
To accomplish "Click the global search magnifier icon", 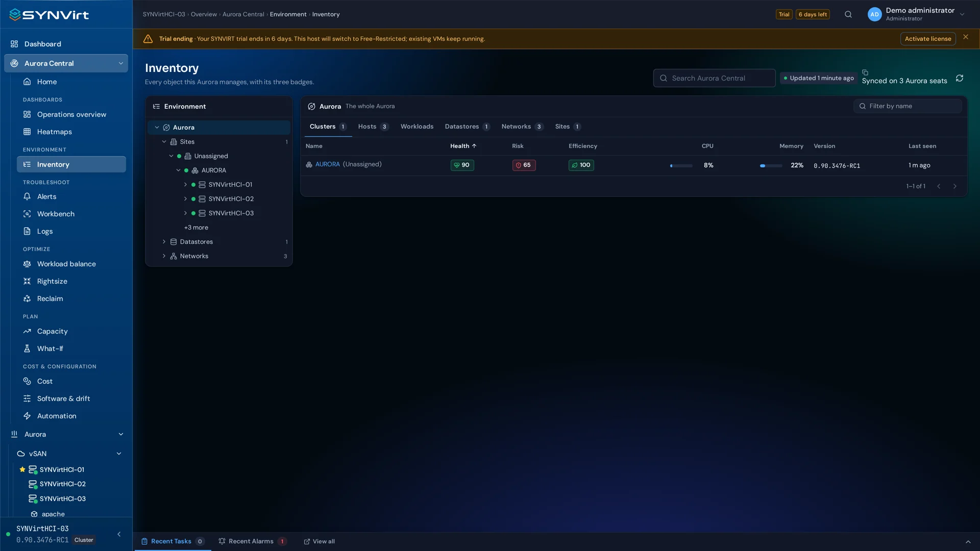I will tap(848, 14).
